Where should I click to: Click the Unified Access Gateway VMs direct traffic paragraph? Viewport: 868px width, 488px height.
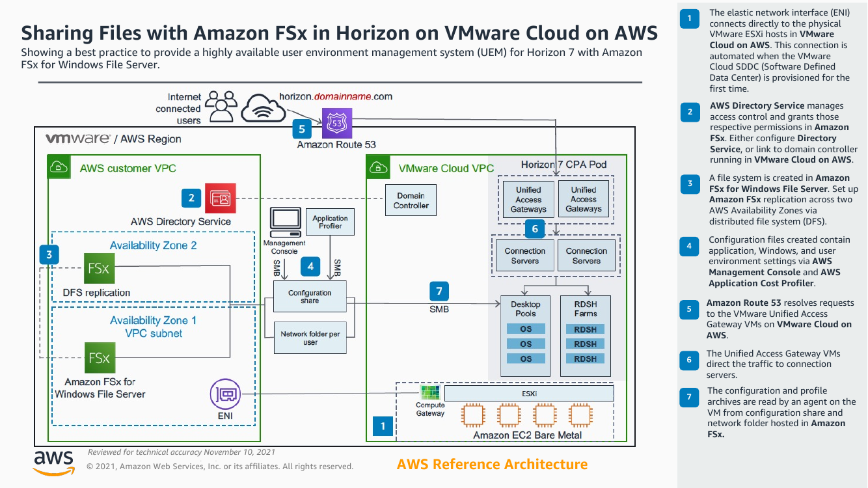773,364
